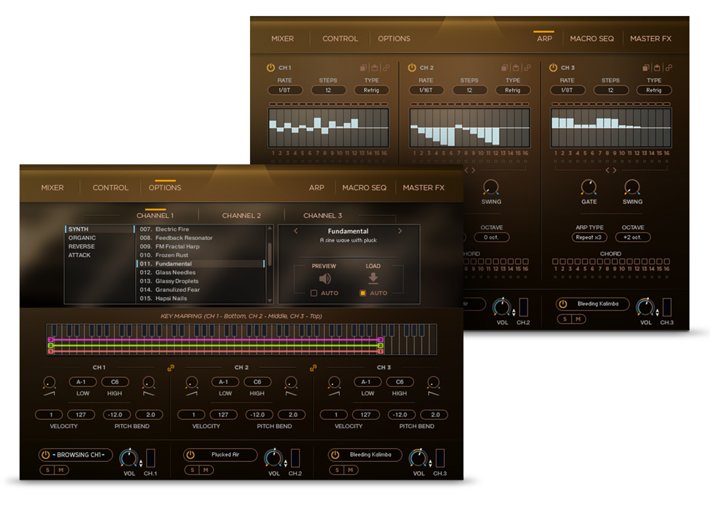Image resolution: width=710 pixels, height=520 pixels.
Task: Click the link icon between CH 1 and CH 2 key mapping
Action: [171, 368]
